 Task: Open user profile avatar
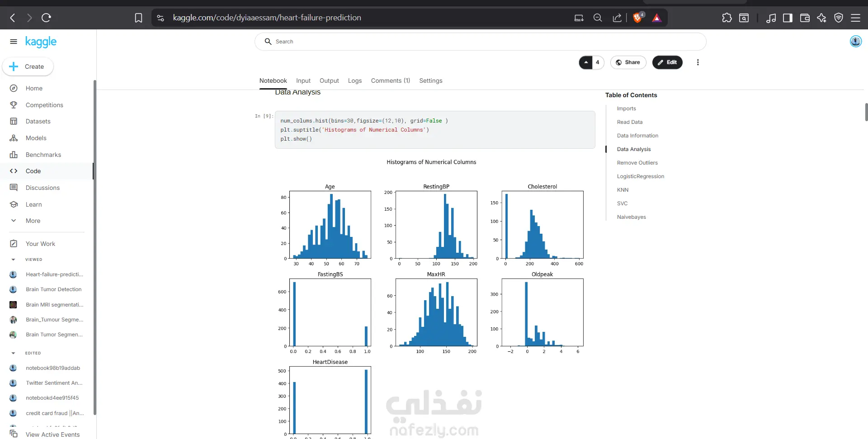coord(856,41)
